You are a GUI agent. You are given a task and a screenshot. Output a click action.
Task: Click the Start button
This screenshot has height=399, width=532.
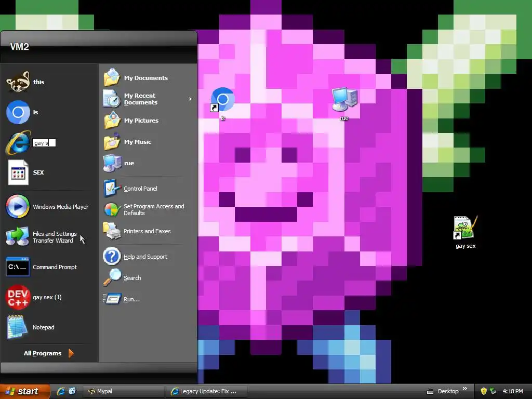(25, 391)
